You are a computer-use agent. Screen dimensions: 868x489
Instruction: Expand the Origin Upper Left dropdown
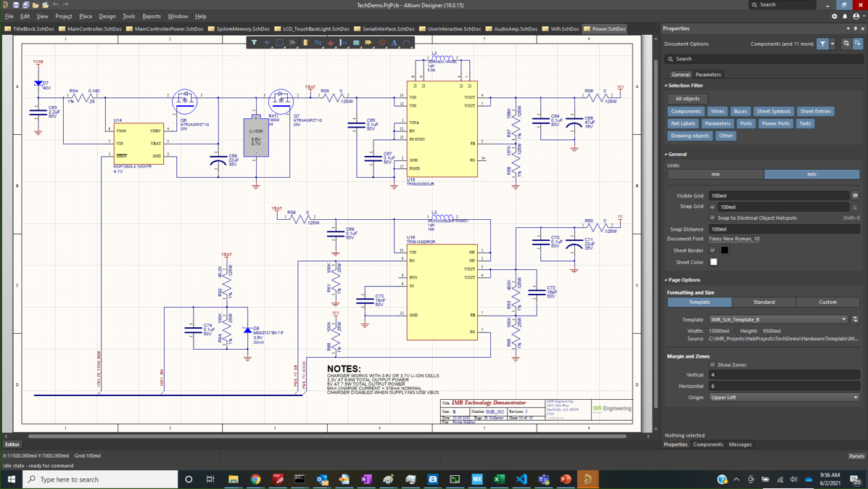(856, 398)
